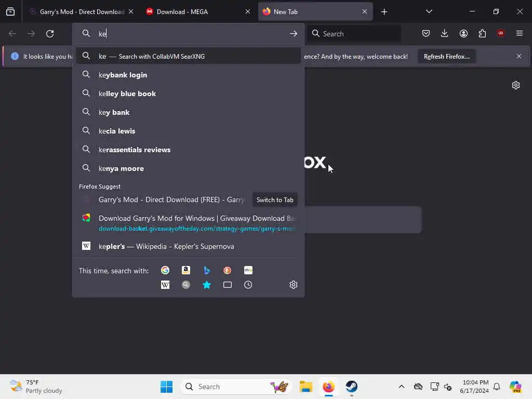The height and width of the screenshot is (399, 532).
Task: Dismiss the refresh Firefox notification bar
Action: coord(519,56)
